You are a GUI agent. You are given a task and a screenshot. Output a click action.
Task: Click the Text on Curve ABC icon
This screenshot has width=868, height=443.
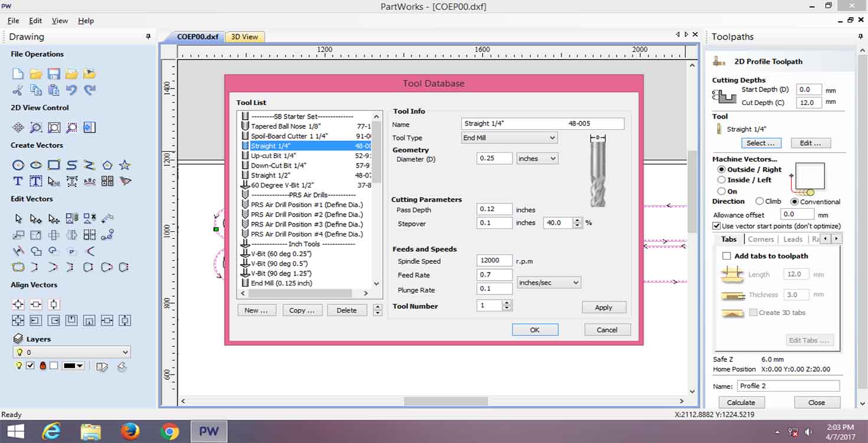90,181
